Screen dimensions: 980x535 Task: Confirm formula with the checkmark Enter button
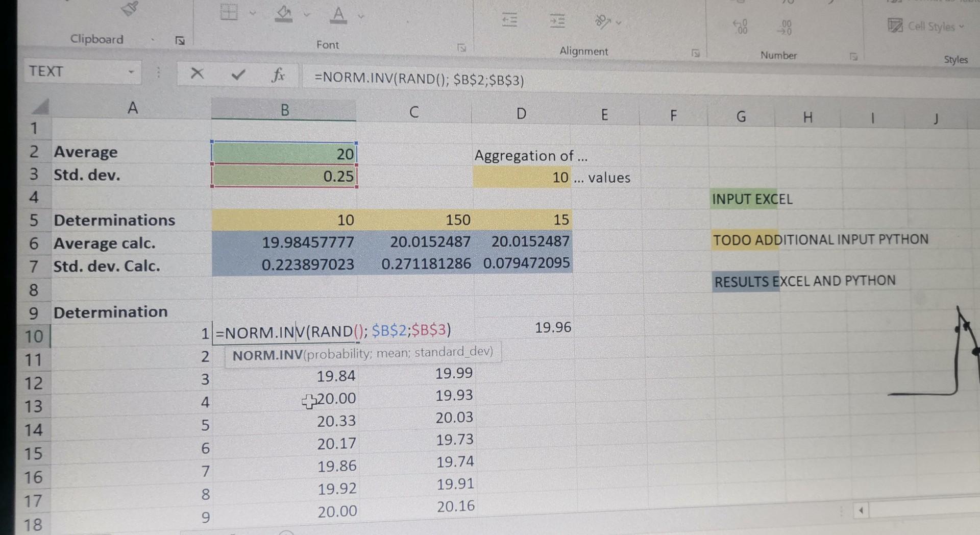(x=238, y=75)
